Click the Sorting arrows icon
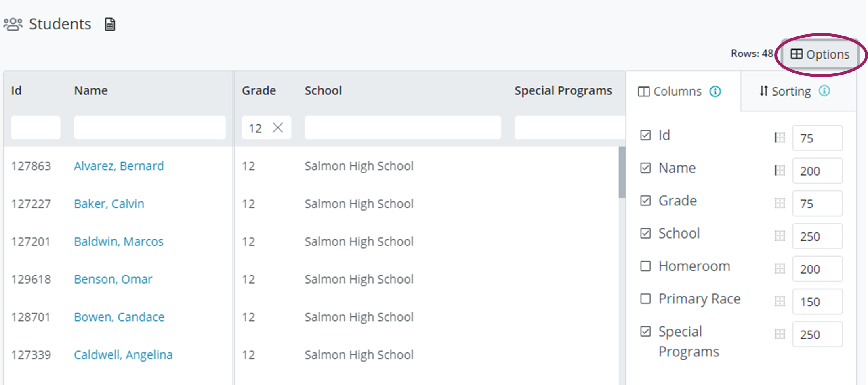 (x=763, y=91)
